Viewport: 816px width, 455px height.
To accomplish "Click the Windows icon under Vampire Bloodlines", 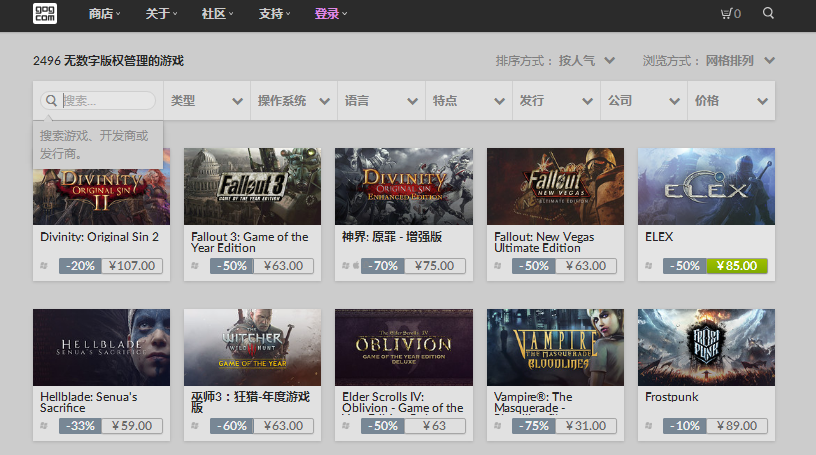I will pos(497,426).
